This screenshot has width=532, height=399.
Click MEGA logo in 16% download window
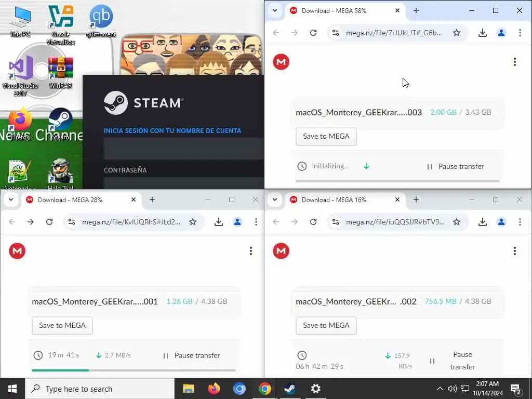[281, 251]
